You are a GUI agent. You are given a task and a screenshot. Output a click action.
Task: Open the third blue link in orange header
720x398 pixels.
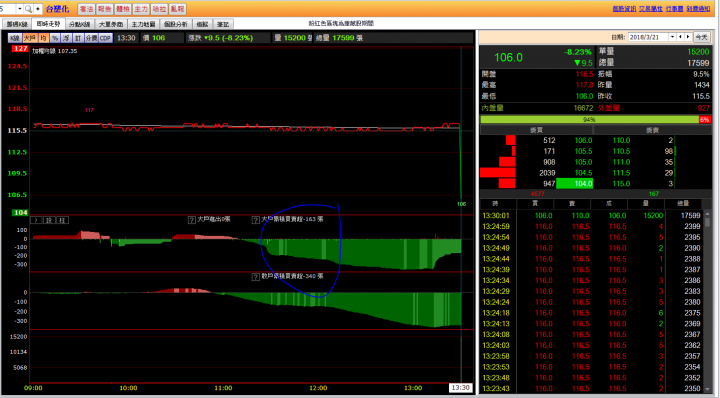675,9
